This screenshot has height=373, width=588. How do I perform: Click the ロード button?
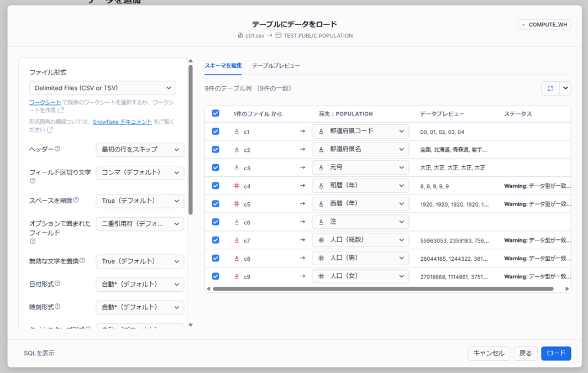[556, 353]
